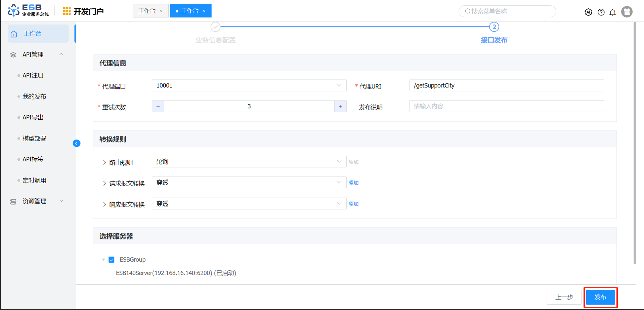Expand the 请求报文转换 row chevron
This screenshot has width=644, height=310.
pos(104,184)
